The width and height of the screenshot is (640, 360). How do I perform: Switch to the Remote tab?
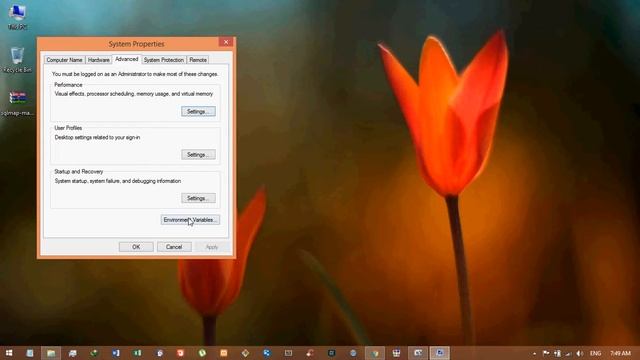coord(198,60)
